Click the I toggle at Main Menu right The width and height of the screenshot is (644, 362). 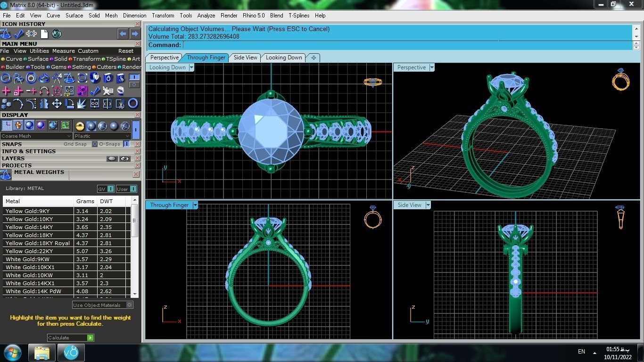tap(134, 77)
